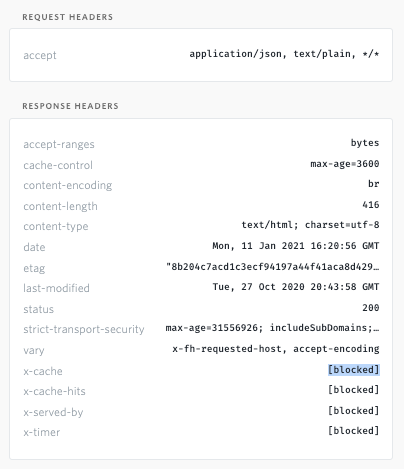Click the status 200 value

[x=371, y=308]
